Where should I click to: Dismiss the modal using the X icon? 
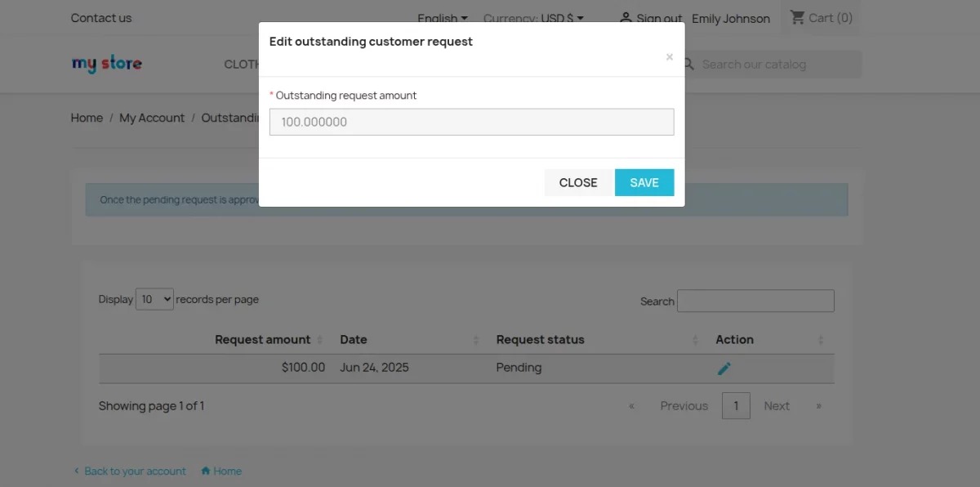click(x=669, y=57)
